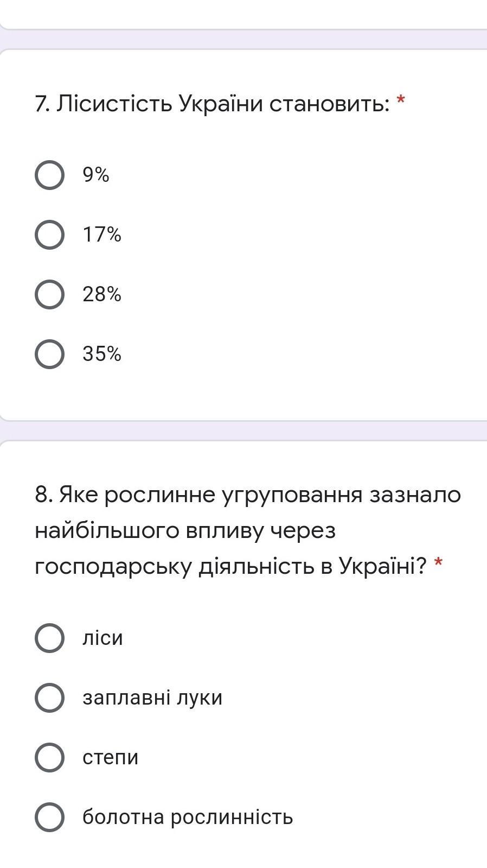Select the 9% radio button
Image resolution: width=487 pixels, height=868 pixels.
click(49, 175)
